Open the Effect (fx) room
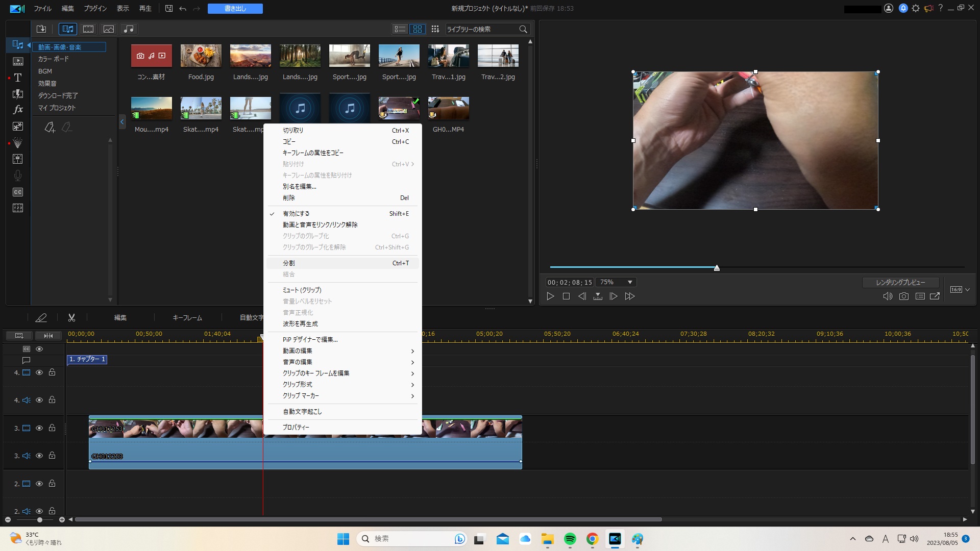Screen dimensions: 980x551 coord(18,109)
